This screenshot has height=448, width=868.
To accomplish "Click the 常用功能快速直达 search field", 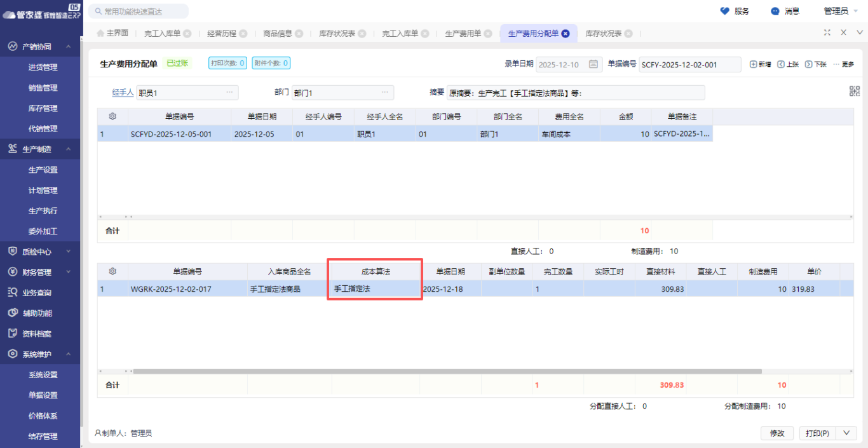I will click(x=140, y=11).
